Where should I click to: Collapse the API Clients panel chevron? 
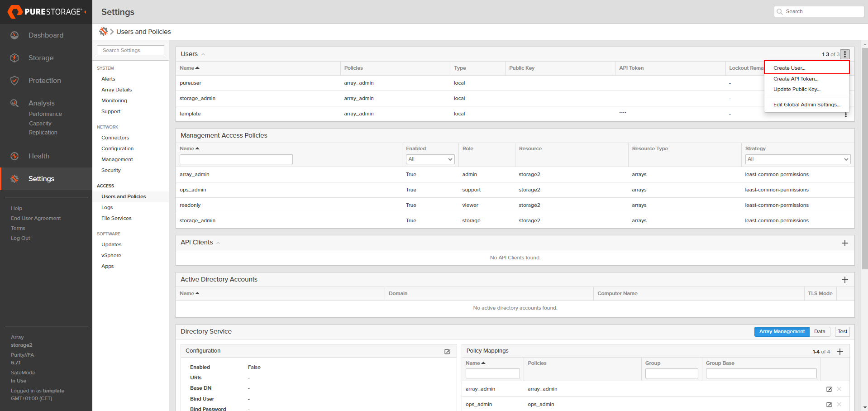click(218, 243)
